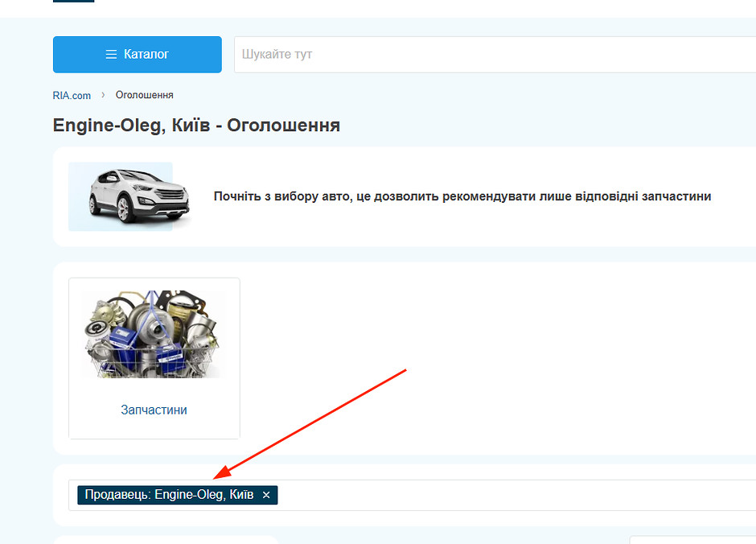Click the partially visible panel at bottom left
Screen dimensions: 756x544
[x=165, y=540]
